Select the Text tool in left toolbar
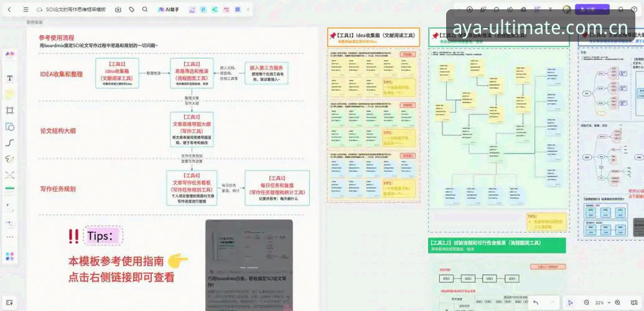The height and width of the screenshot is (311, 644). (x=10, y=78)
